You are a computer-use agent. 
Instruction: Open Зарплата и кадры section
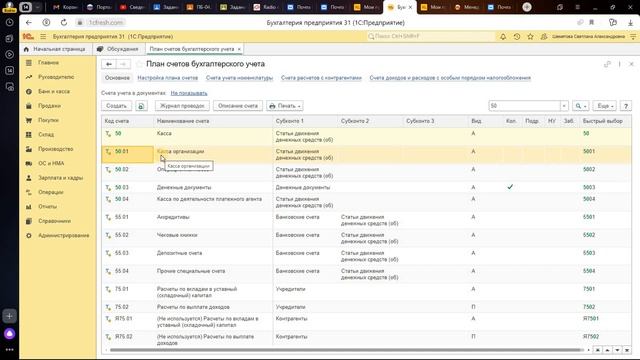click(x=60, y=178)
